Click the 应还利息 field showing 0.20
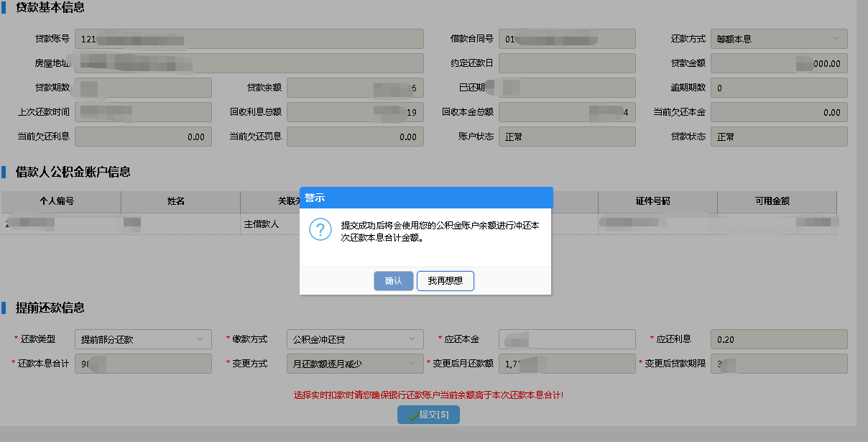Screen dimensions: 868x442 [x=779, y=339]
